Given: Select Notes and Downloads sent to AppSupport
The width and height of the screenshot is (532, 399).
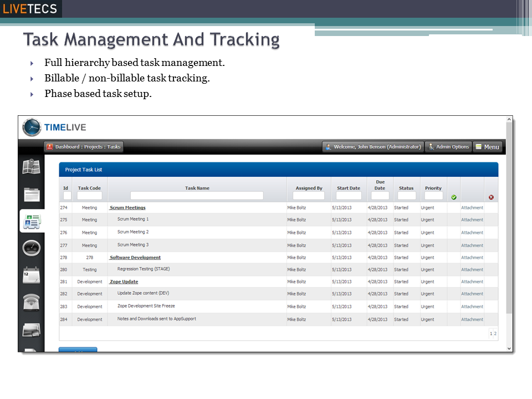Looking at the screenshot, I should pos(157,319).
